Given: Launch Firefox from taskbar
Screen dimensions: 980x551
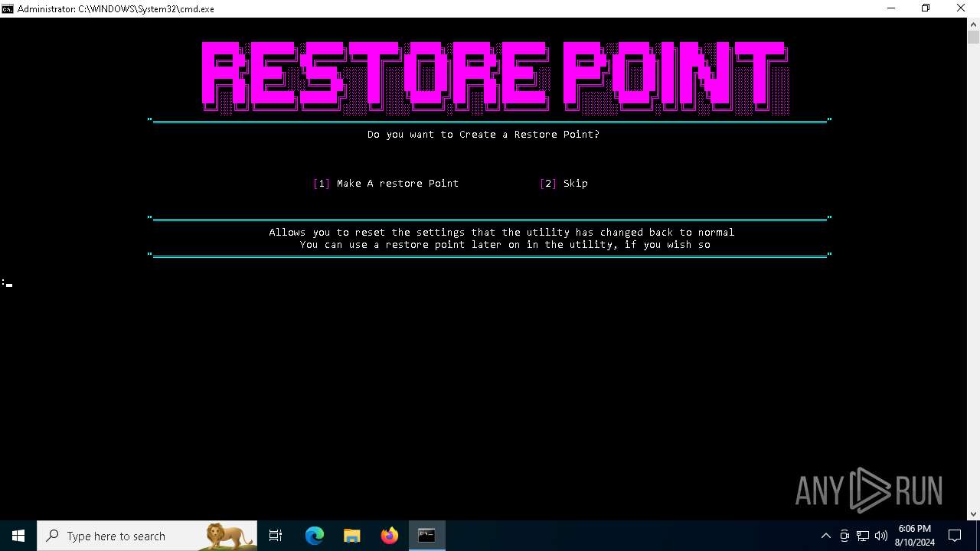Looking at the screenshot, I should (x=390, y=536).
